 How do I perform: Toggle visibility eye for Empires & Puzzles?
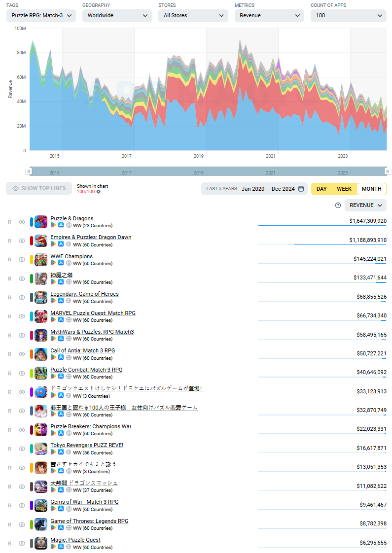[x=22, y=241]
